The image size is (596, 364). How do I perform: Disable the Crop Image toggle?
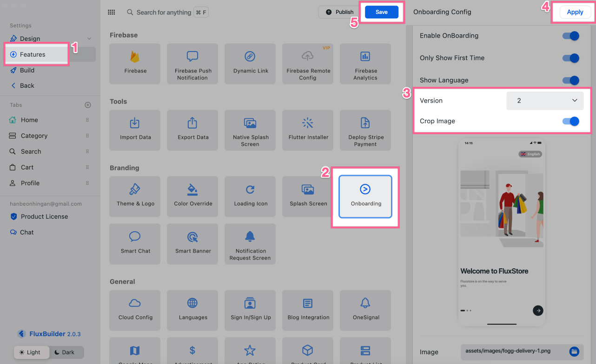(570, 121)
